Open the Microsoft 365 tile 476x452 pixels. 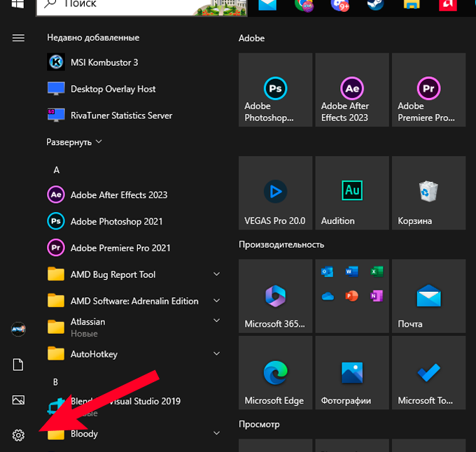click(x=275, y=296)
